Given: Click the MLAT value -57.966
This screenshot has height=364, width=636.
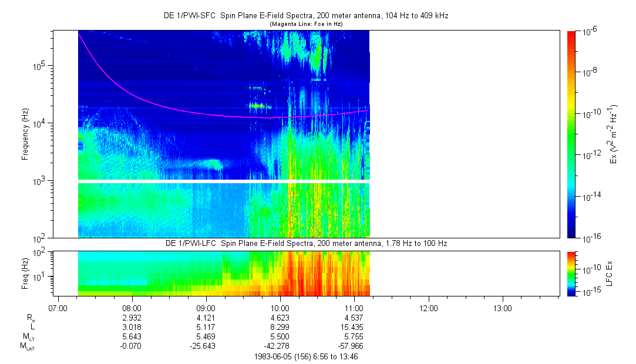Looking at the screenshot, I should pyautogui.click(x=354, y=346).
